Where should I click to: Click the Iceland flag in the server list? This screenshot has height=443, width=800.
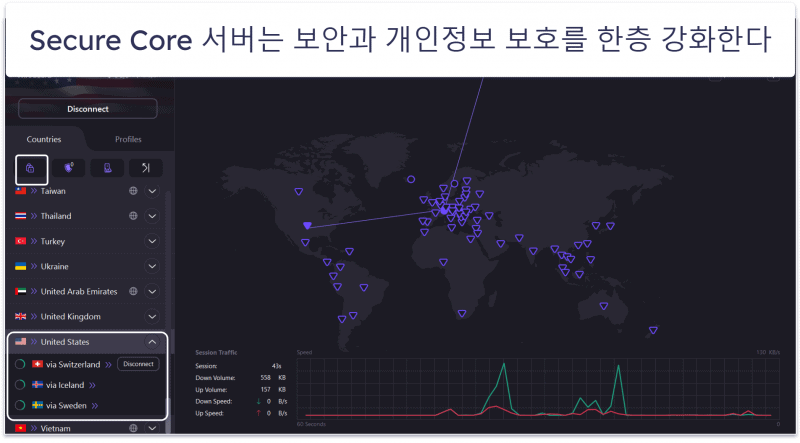pos(37,385)
